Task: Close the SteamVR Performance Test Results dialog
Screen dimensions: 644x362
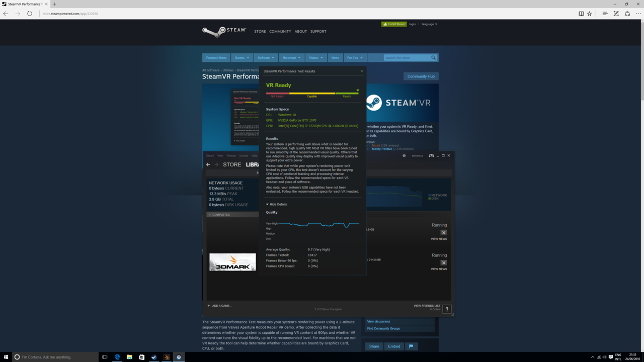Action: [361, 71]
